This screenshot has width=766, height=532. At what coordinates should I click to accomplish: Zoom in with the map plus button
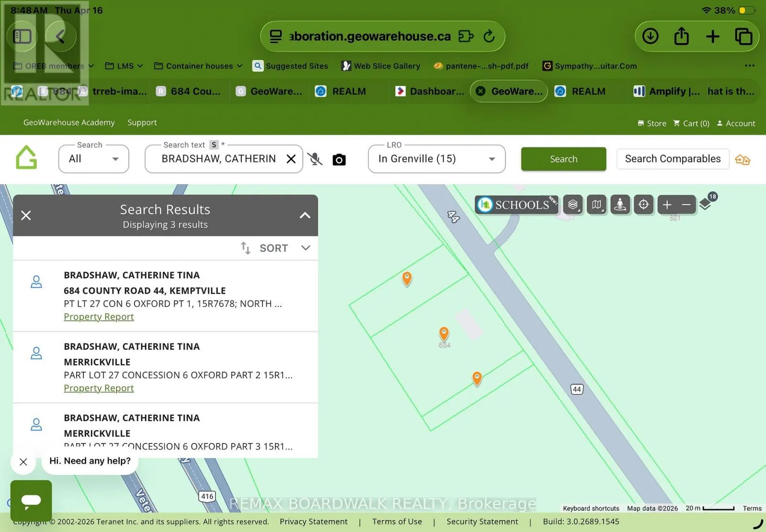coord(667,205)
